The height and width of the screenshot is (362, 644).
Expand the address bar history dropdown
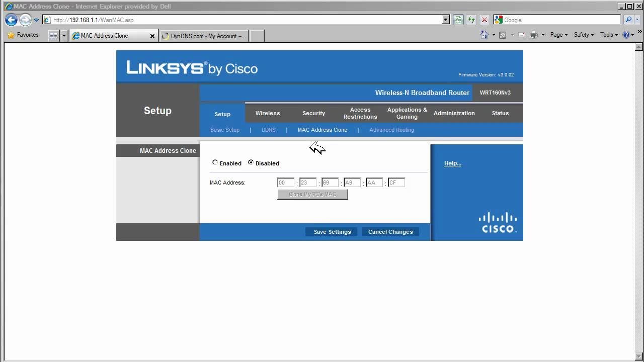pos(446,20)
